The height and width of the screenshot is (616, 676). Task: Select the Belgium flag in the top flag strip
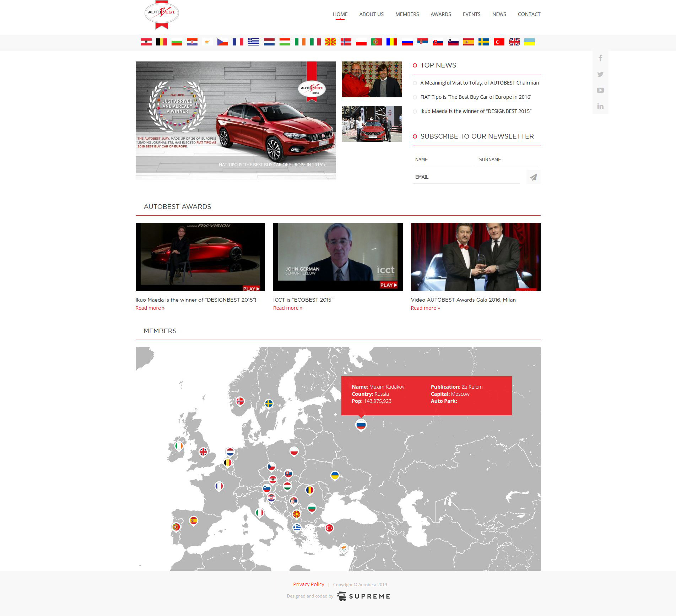pyautogui.click(x=162, y=42)
